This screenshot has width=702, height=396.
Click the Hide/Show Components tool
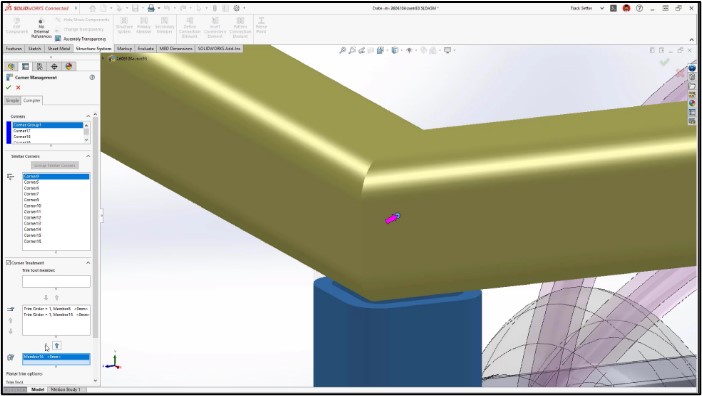point(83,20)
